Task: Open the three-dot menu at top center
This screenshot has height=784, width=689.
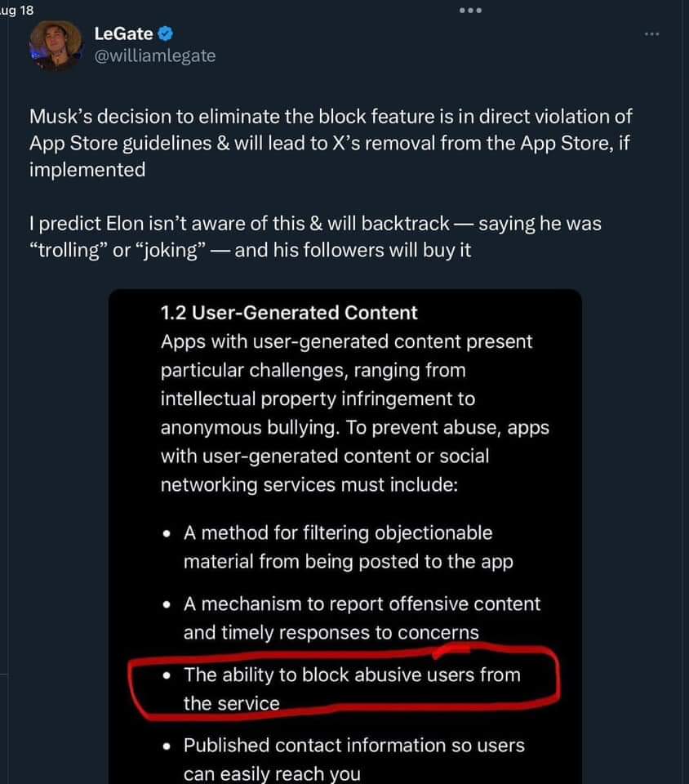Action: tap(471, 11)
